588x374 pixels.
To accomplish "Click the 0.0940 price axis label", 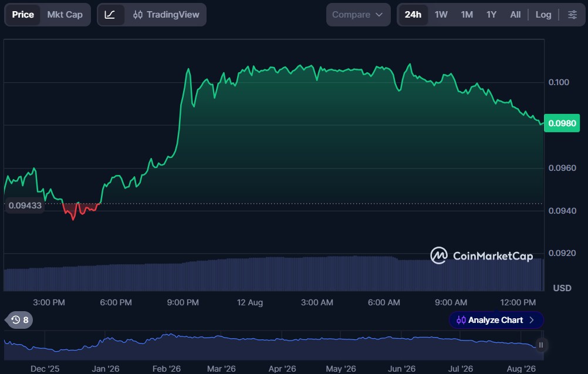I will pos(562,210).
